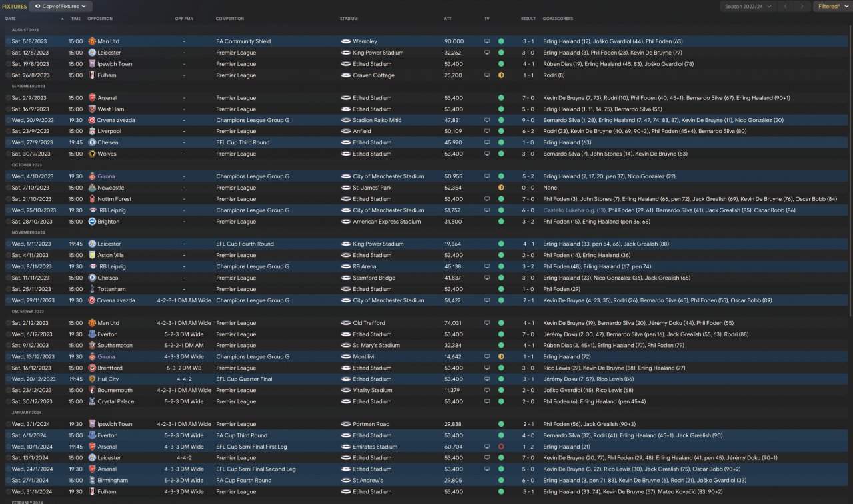
Task: Click the orange draw indicator in the Newcastle row
Action: [x=501, y=188]
